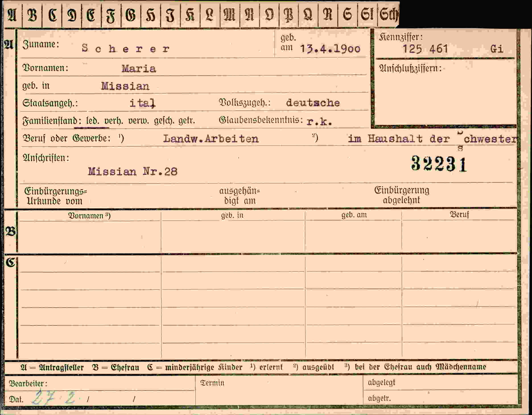Image resolution: width=532 pixels, height=415 pixels.
Task: Click the stamped number 32231
Action: [x=439, y=164]
